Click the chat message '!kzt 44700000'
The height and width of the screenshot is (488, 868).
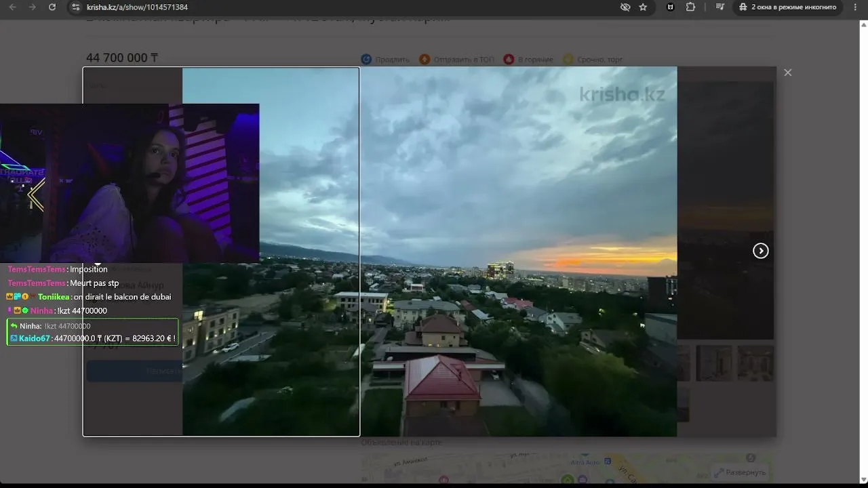[82, 311]
